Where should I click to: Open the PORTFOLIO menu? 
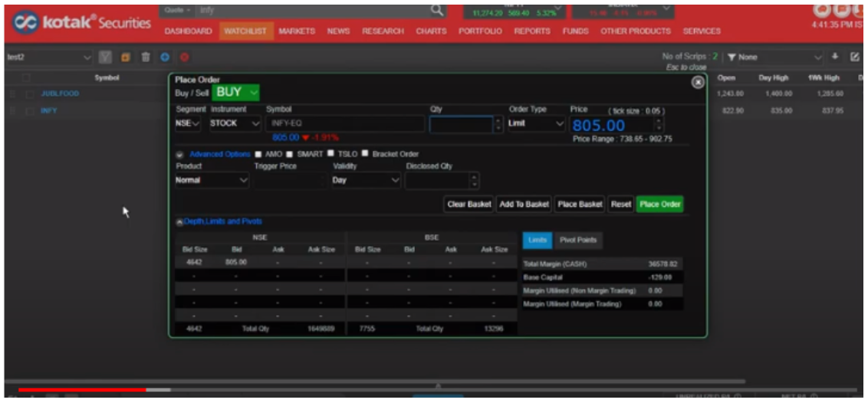[x=480, y=31]
